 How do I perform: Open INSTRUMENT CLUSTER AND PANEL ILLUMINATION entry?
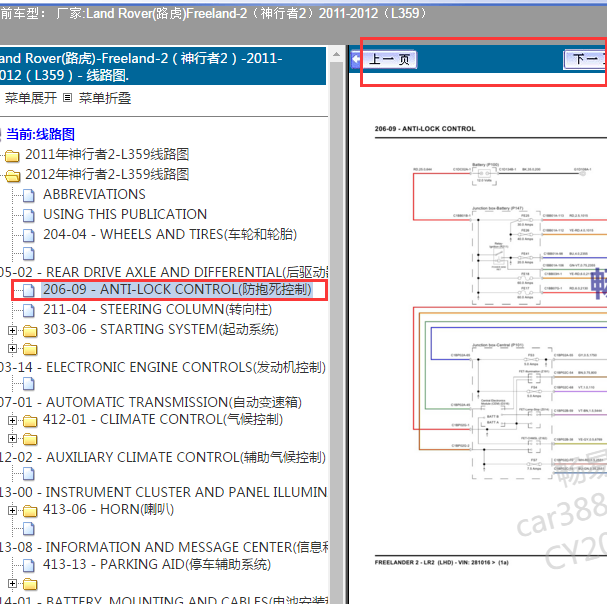(164, 492)
